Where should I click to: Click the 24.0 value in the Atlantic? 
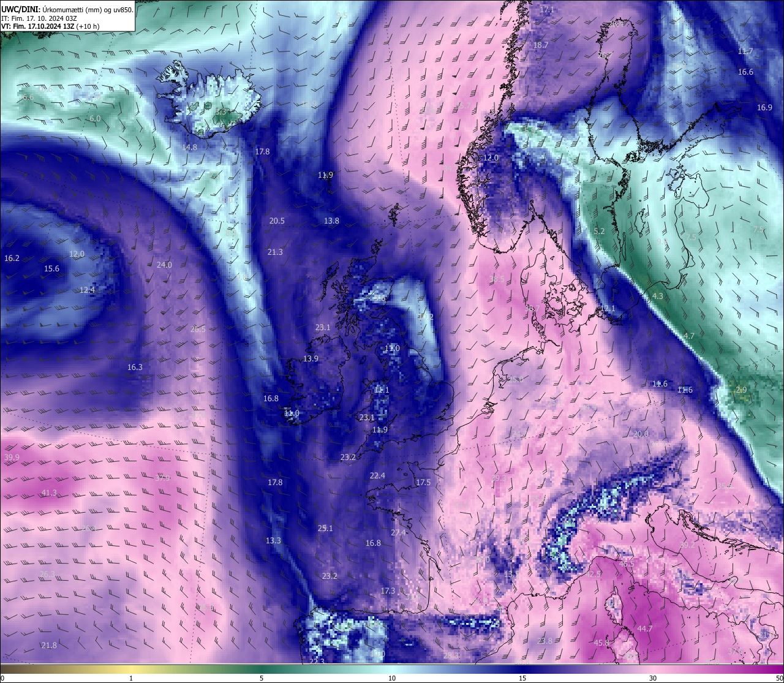pyautogui.click(x=164, y=265)
